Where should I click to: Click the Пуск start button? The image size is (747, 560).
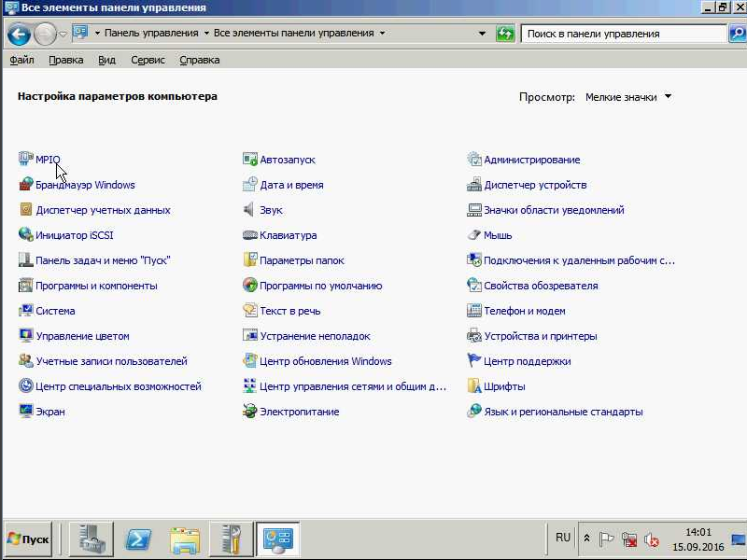29,539
